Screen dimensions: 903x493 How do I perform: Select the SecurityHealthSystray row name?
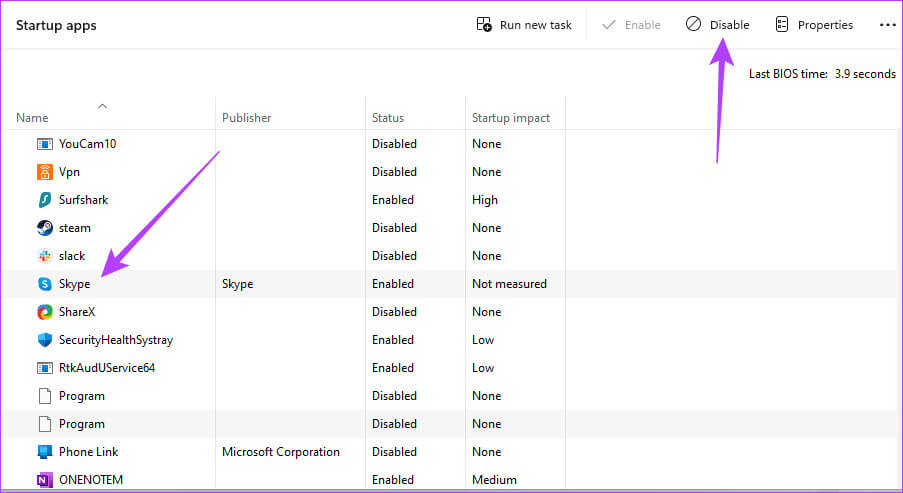pyautogui.click(x=116, y=340)
